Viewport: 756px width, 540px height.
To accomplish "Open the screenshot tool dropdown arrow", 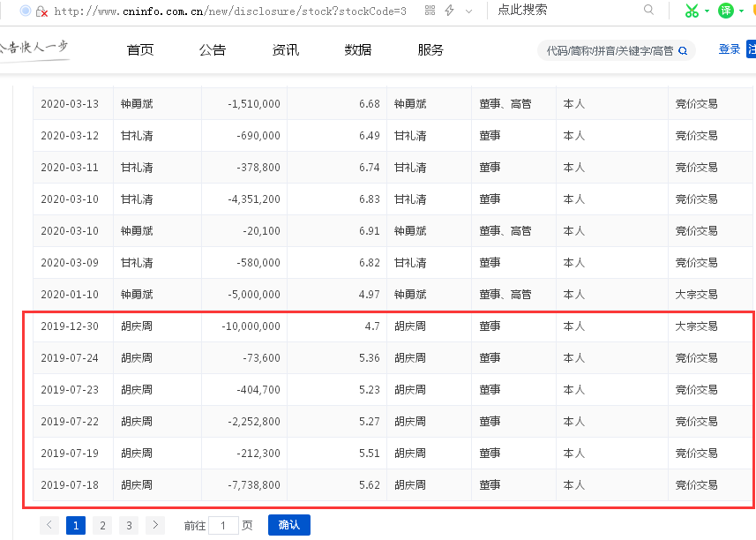I will click(x=707, y=11).
